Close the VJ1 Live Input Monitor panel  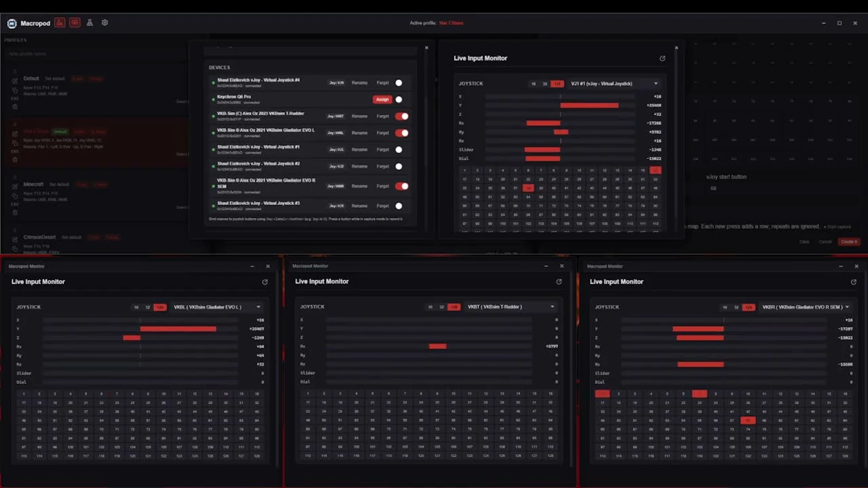[676, 48]
